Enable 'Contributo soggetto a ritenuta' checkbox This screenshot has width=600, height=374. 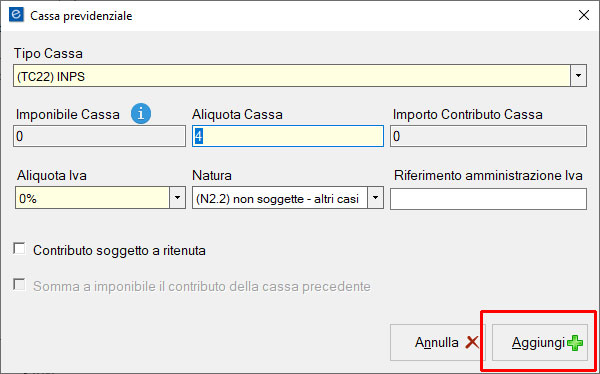[19, 249]
